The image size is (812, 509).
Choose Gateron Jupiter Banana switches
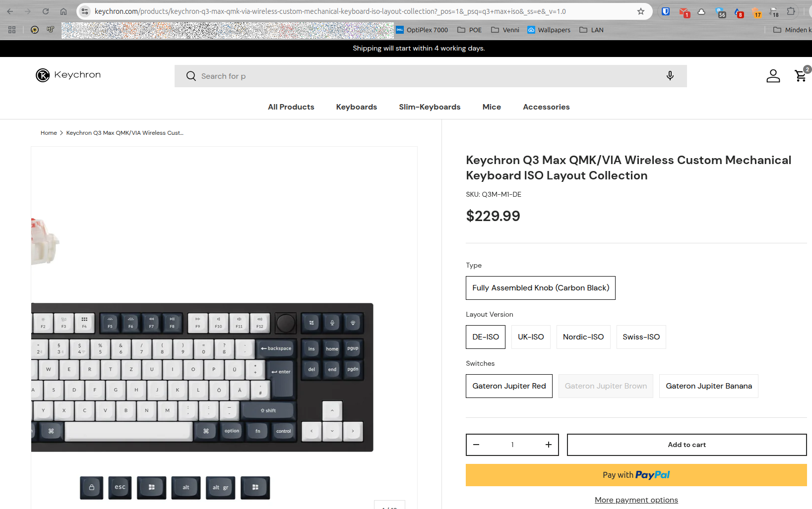click(x=709, y=386)
